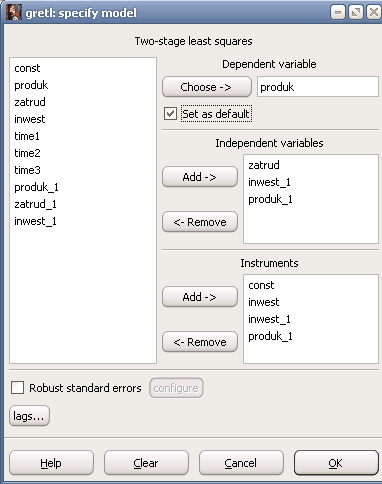The height and width of the screenshot is (484, 382).
Task: Select const in the Instruments list
Action: click(x=261, y=285)
